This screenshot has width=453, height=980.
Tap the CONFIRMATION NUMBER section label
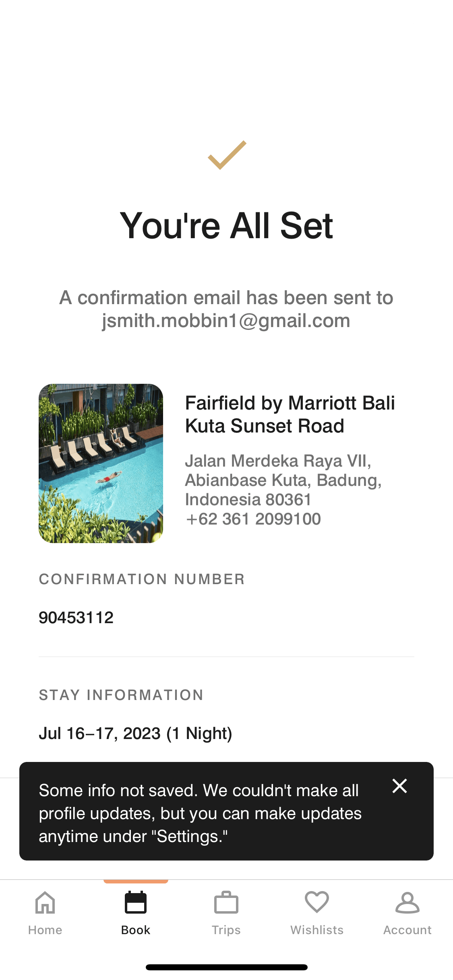142,579
